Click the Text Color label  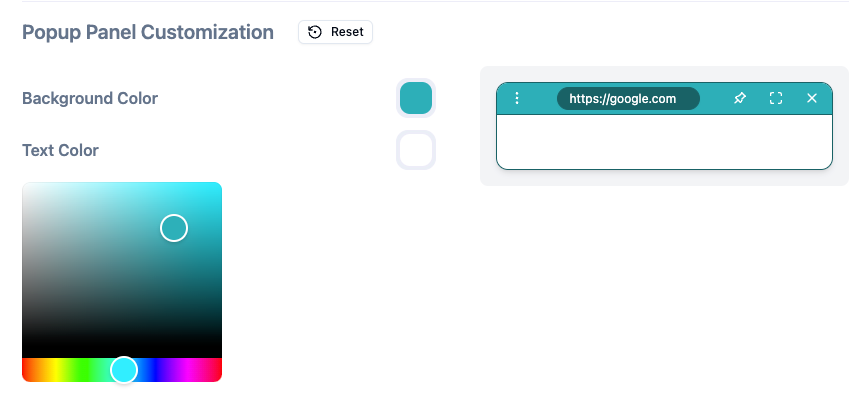click(60, 150)
